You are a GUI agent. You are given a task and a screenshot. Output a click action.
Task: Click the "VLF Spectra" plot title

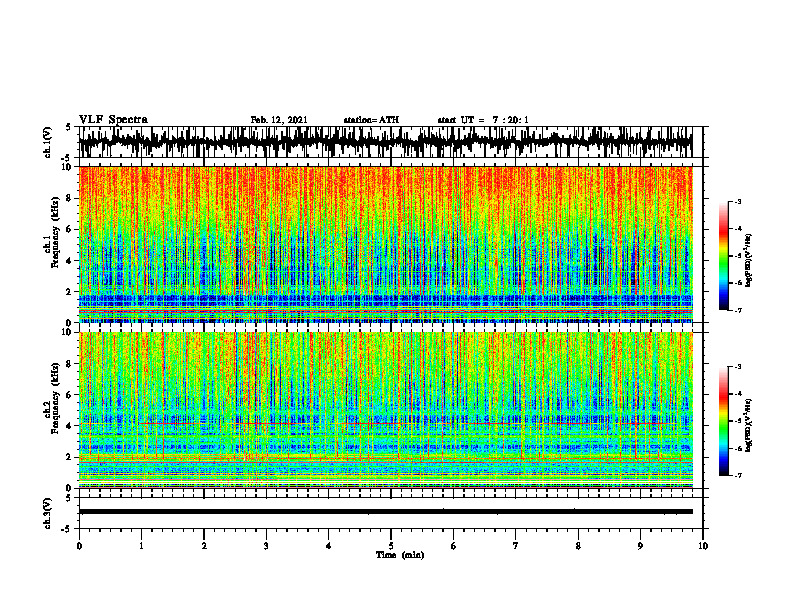coord(113,120)
